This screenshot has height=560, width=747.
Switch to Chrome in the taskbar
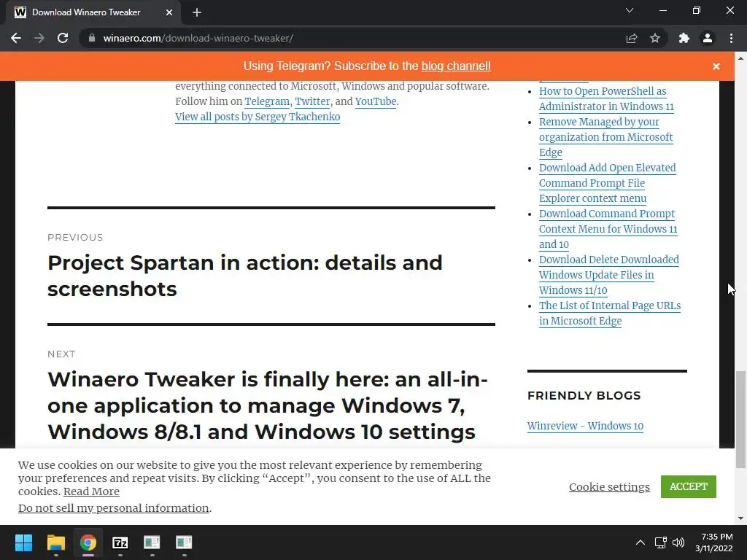[88, 542]
